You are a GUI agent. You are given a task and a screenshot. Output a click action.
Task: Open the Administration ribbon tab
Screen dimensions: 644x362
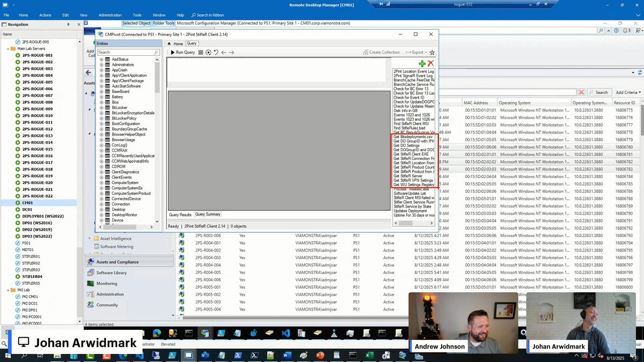point(110,15)
